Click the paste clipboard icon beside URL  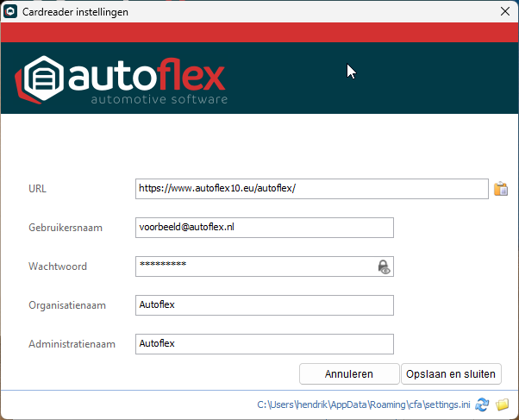pyautogui.click(x=500, y=189)
